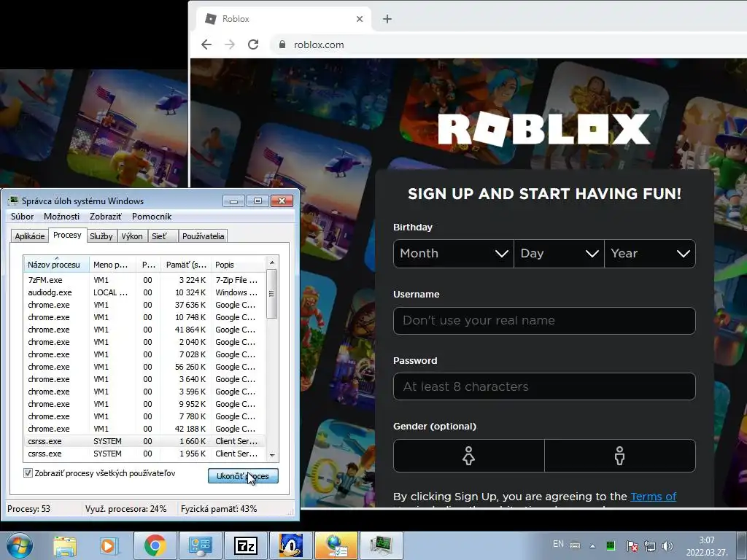This screenshot has width=747, height=560.
Task: Open a new Chrome tab
Action: 387,19
